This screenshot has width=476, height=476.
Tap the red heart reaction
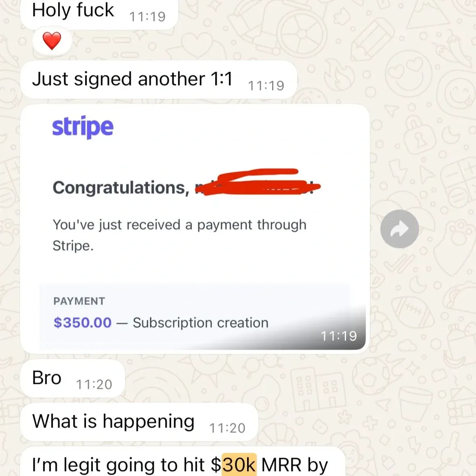52,41
